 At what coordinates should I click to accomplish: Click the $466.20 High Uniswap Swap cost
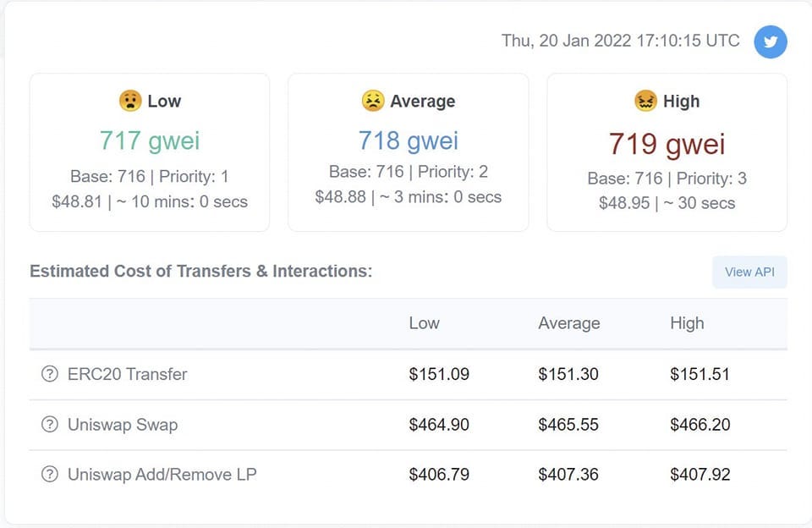click(700, 425)
